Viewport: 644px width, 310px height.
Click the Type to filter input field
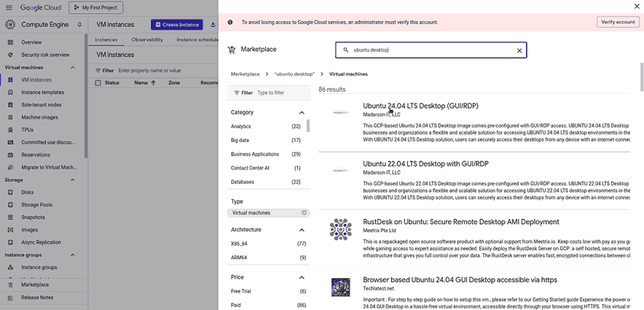pyautogui.click(x=280, y=93)
